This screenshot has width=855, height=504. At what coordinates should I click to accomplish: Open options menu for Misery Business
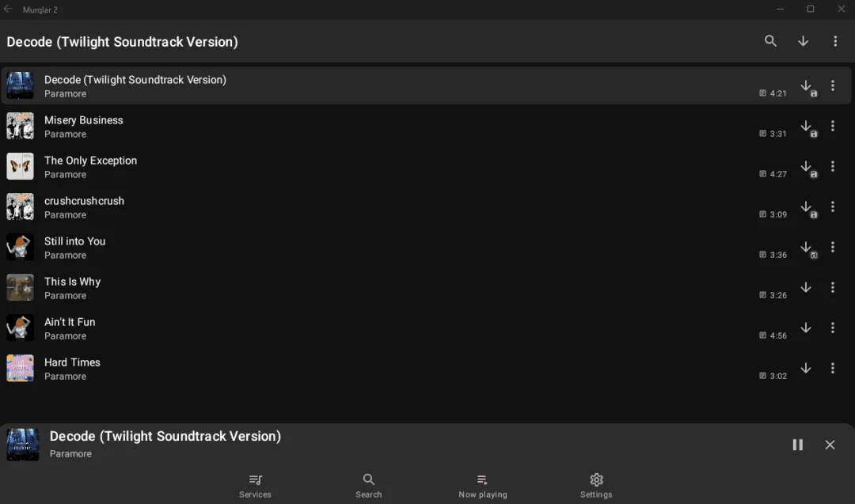832,126
